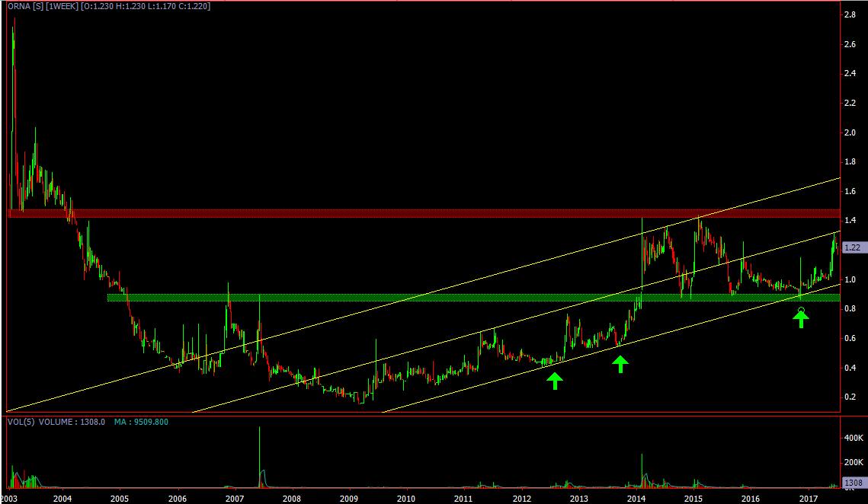Click the 0.4 price axis label
This screenshot has width=868, height=504.
pyautogui.click(x=850, y=368)
